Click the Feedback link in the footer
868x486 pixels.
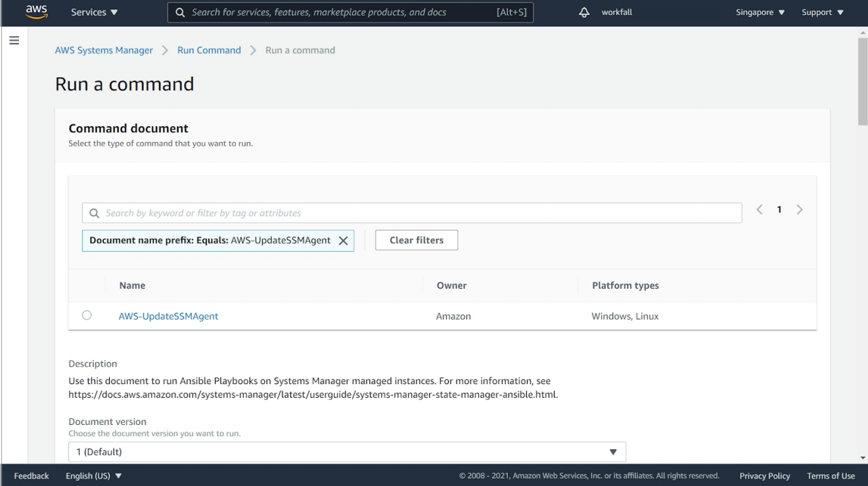point(32,475)
